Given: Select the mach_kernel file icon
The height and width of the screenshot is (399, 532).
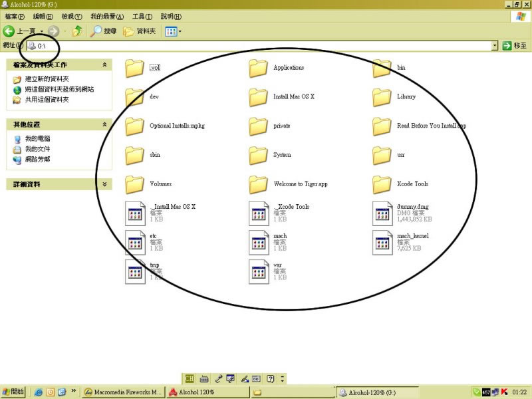Looking at the screenshot, I should coord(382,243).
